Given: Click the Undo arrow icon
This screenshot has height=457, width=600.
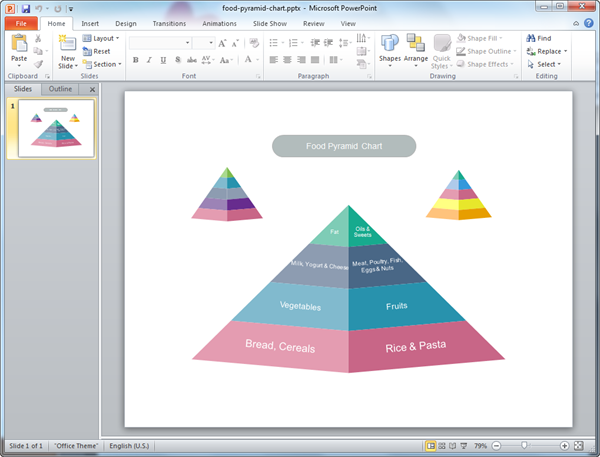Looking at the screenshot, I should pos(39,8).
